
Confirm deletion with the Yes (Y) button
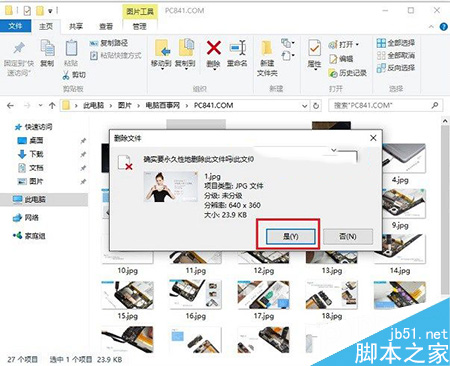point(290,236)
